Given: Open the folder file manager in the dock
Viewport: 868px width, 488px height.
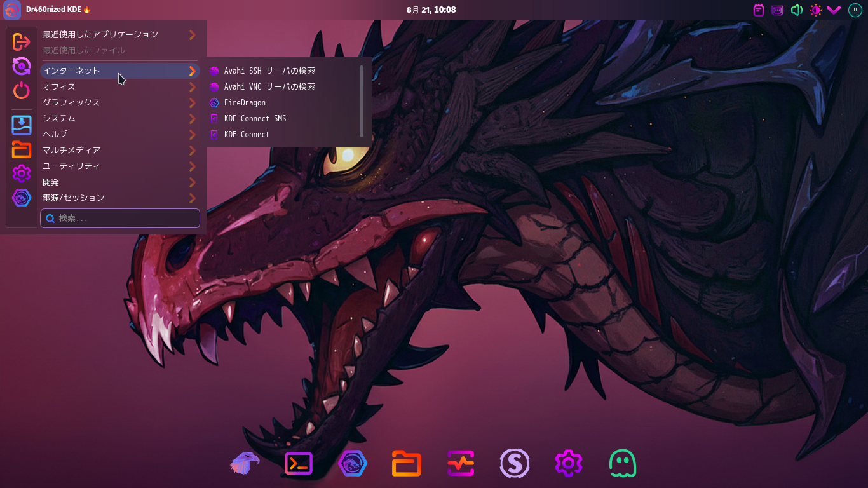Looking at the screenshot, I should (x=407, y=463).
